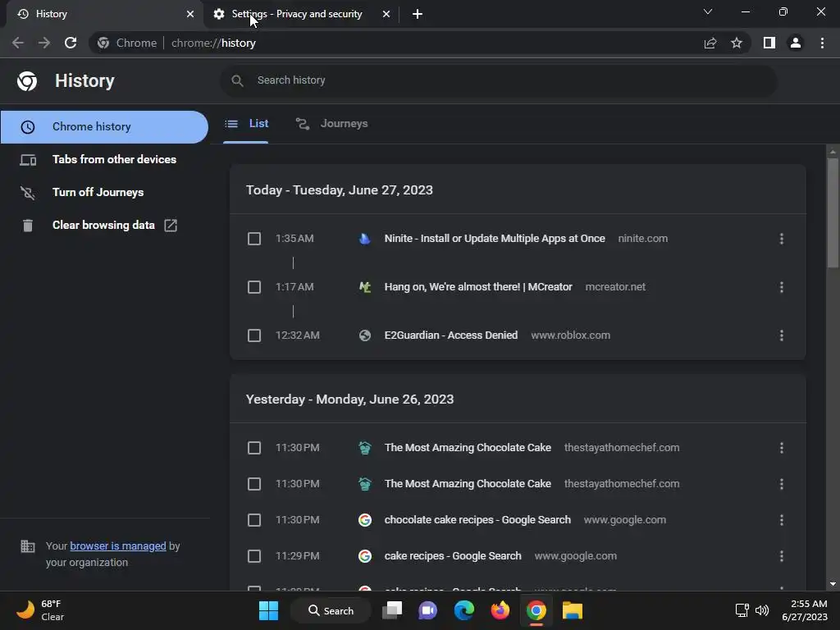Viewport: 840px width, 630px height.
Task: Open a new tab with plus button
Action: click(x=418, y=14)
